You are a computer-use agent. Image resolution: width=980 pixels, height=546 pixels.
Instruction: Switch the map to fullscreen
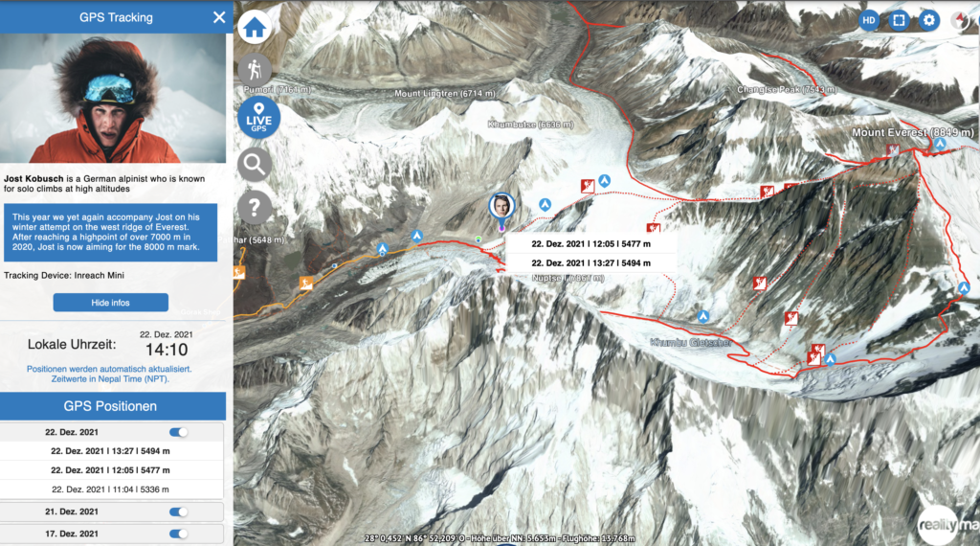tap(899, 21)
